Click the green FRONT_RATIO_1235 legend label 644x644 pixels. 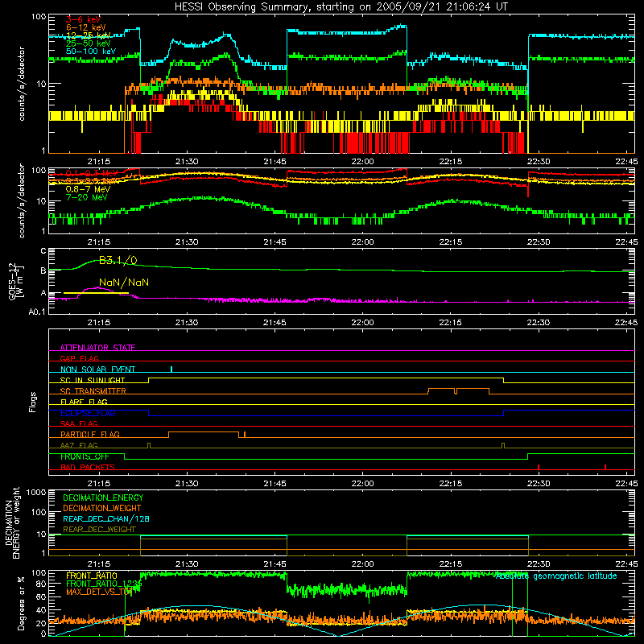(x=104, y=584)
